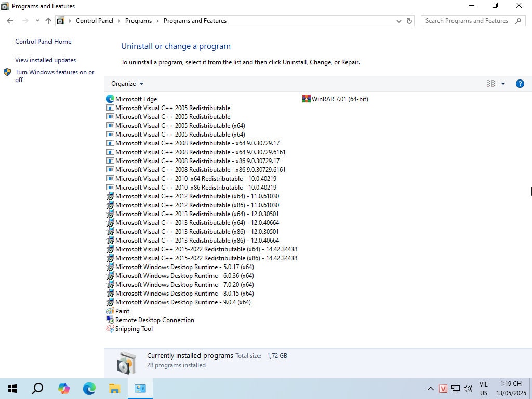Click icon of Visual C++ 2015-2022 Redistributable (x86)

[x=110, y=258]
